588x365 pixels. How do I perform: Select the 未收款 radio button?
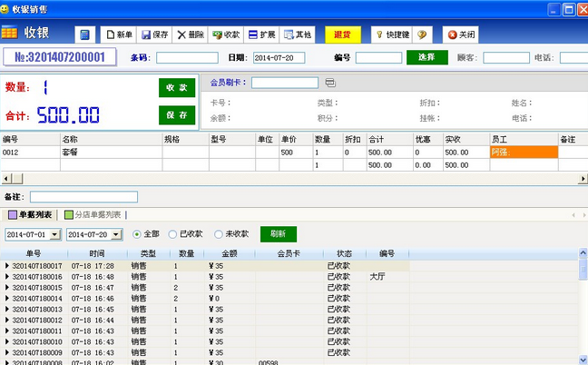point(219,234)
